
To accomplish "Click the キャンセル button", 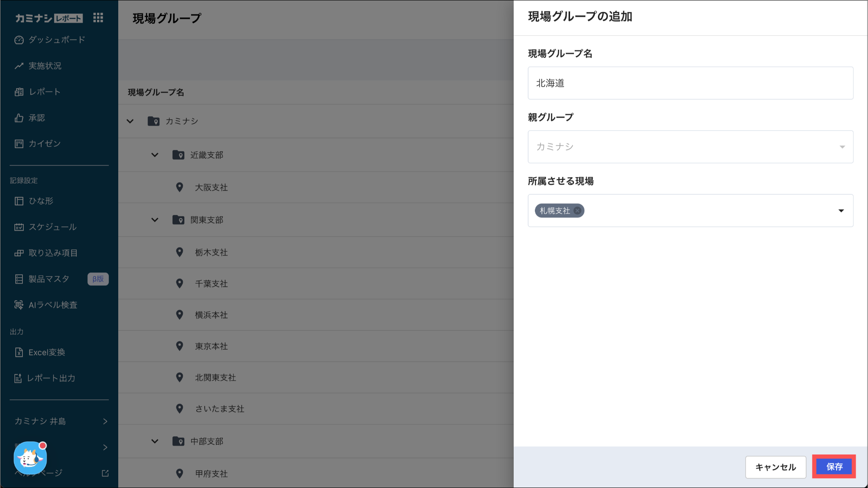I will 775,467.
